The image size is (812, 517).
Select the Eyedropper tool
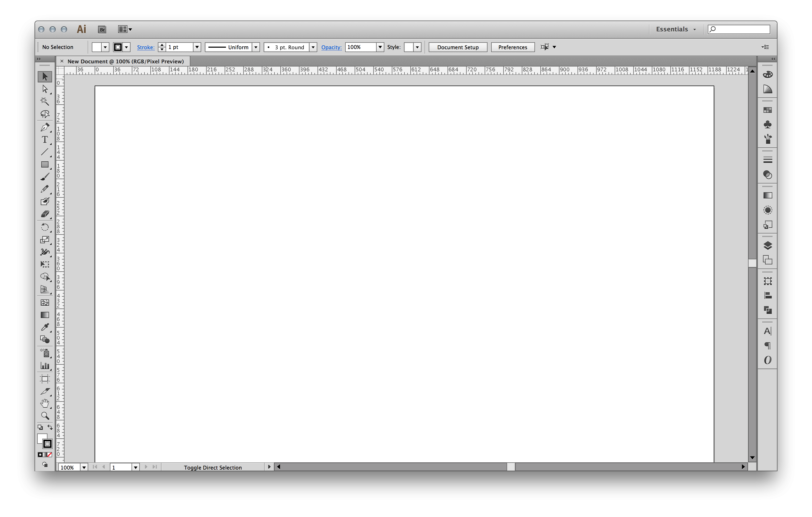click(45, 327)
